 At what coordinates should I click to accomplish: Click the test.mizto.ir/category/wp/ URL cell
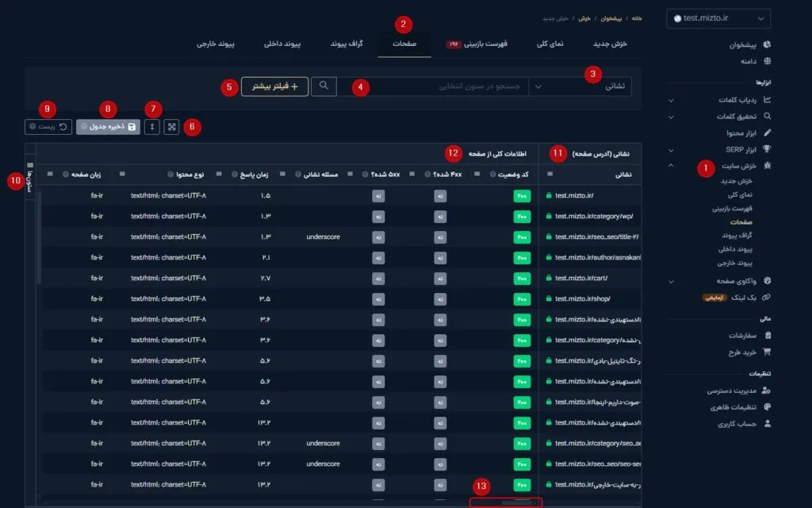[594, 216]
